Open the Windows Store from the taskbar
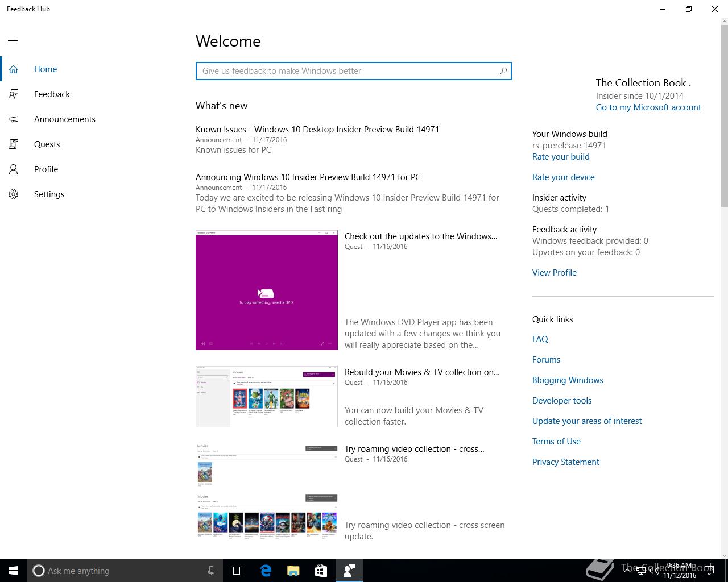 (321, 571)
